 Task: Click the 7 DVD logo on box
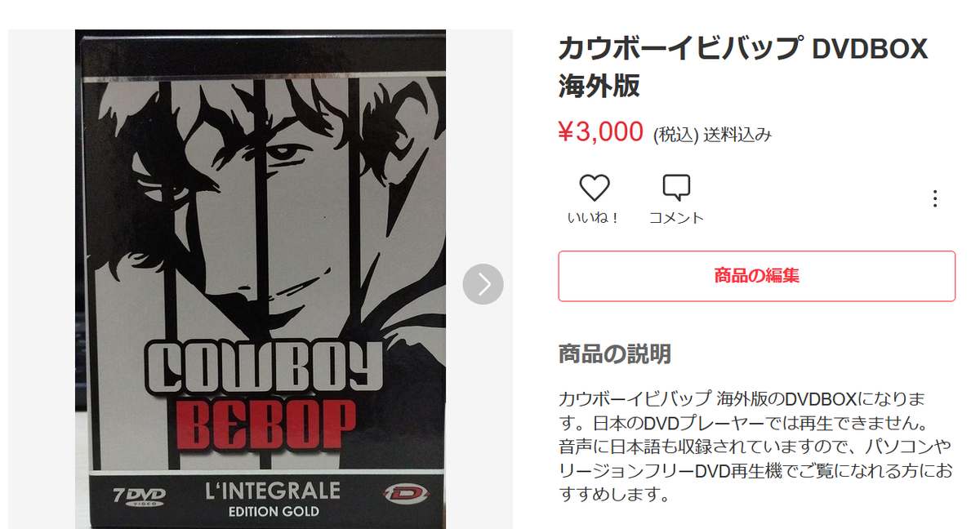pyautogui.click(x=139, y=496)
